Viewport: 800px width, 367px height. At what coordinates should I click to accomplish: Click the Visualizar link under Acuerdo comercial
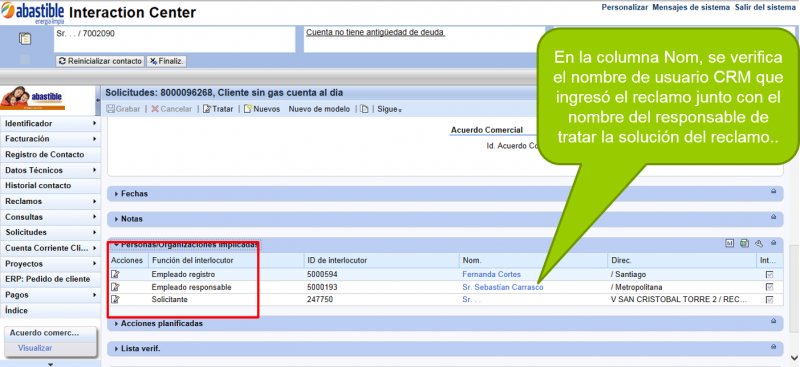point(35,348)
